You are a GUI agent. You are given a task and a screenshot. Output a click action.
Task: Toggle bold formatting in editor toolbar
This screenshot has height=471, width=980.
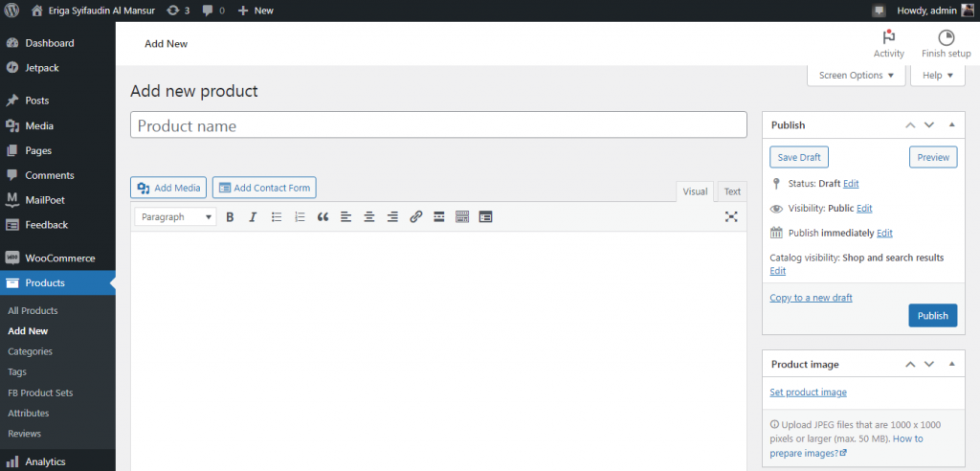[x=230, y=217]
